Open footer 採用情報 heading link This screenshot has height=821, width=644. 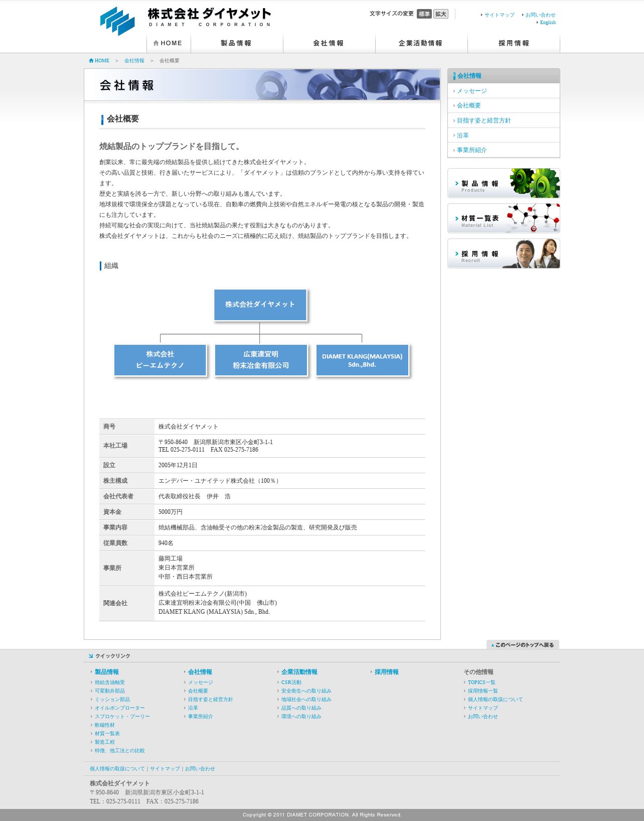click(387, 672)
